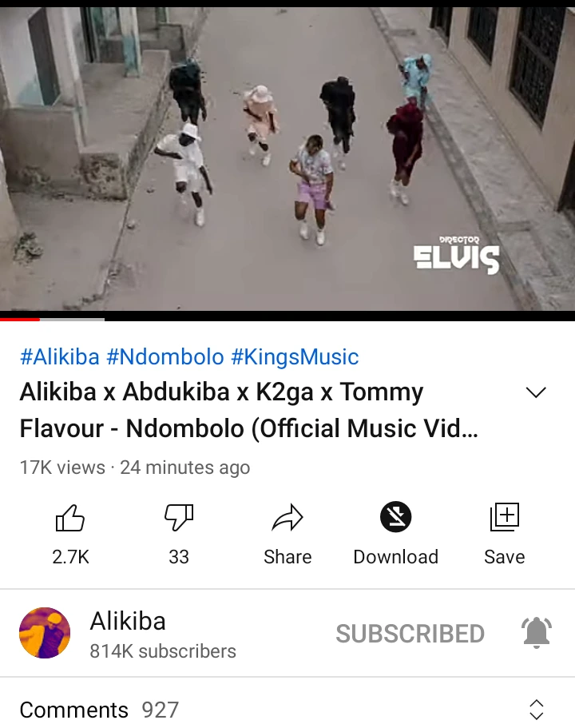The height and width of the screenshot is (728, 575).
Task: Tap the video player to show controls
Action: pos(287,159)
